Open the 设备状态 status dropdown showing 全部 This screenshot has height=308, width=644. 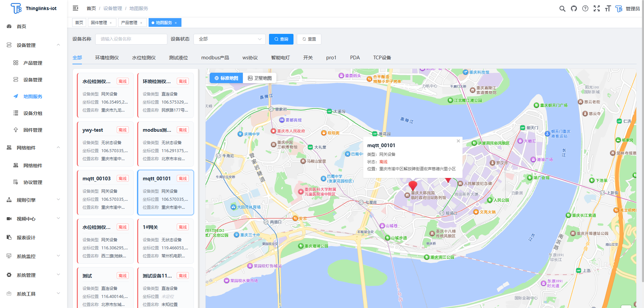coord(229,39)
